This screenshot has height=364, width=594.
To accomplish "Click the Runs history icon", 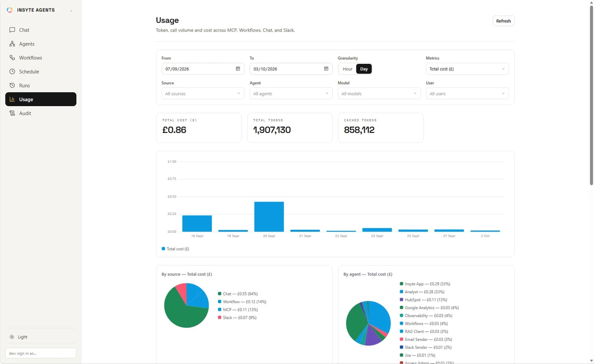I will point(12,85).
